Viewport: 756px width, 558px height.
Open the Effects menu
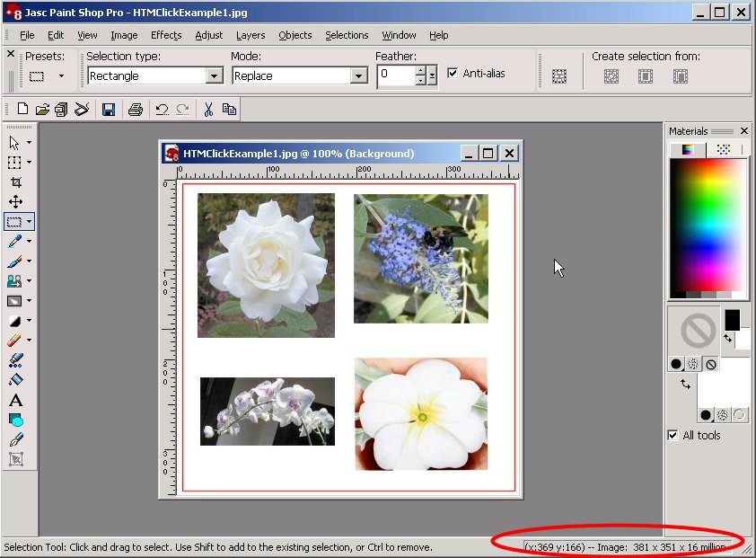point(166,35)
